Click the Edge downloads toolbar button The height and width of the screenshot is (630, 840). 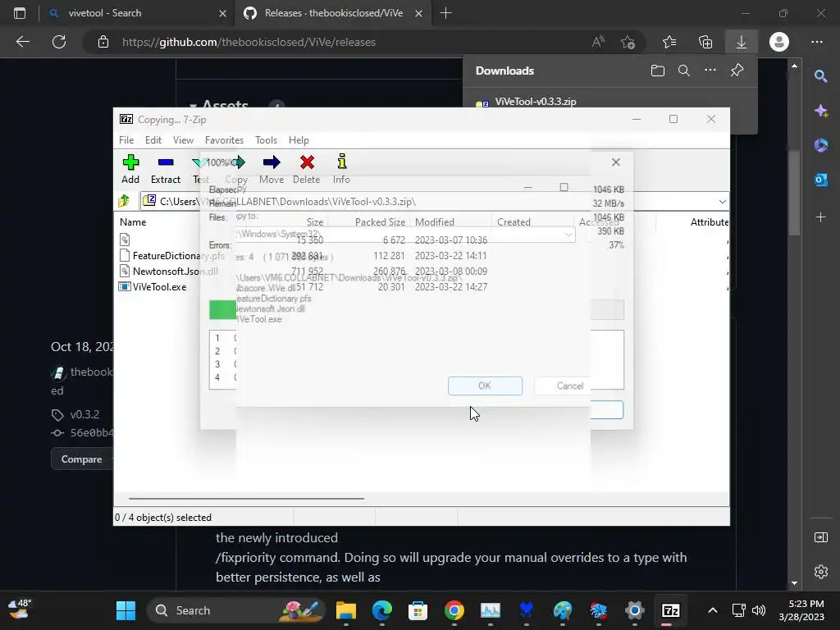742,42
